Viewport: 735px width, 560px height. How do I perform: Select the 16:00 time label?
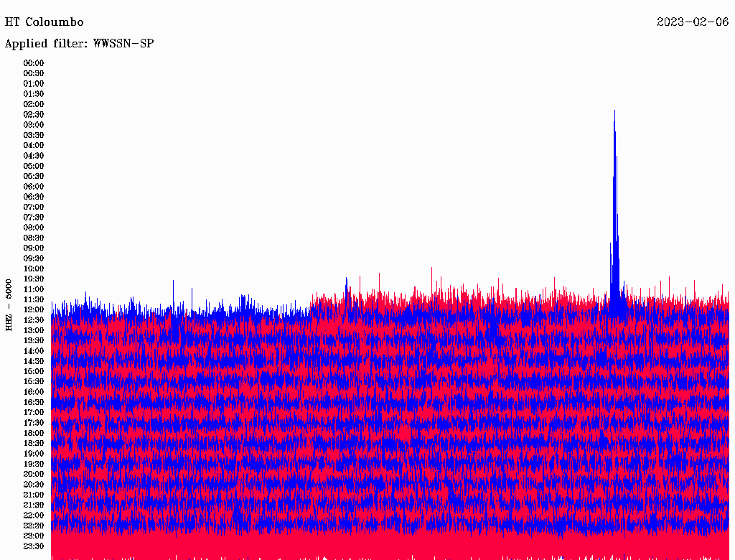(x=34, y=391)
